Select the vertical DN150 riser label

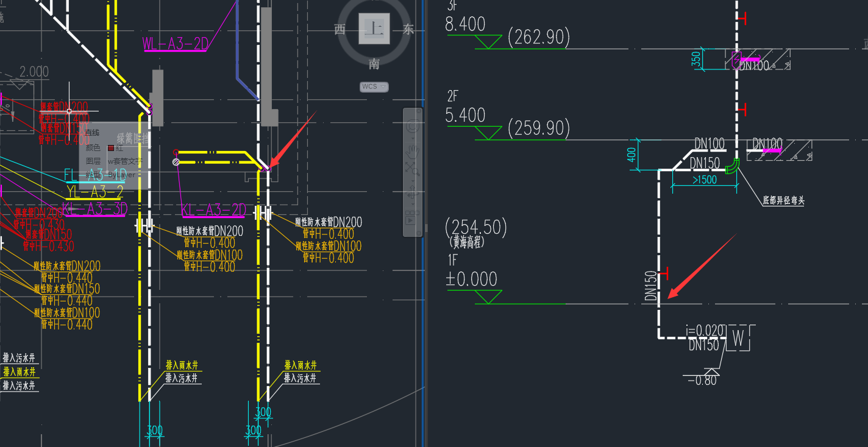pos(651,286)
